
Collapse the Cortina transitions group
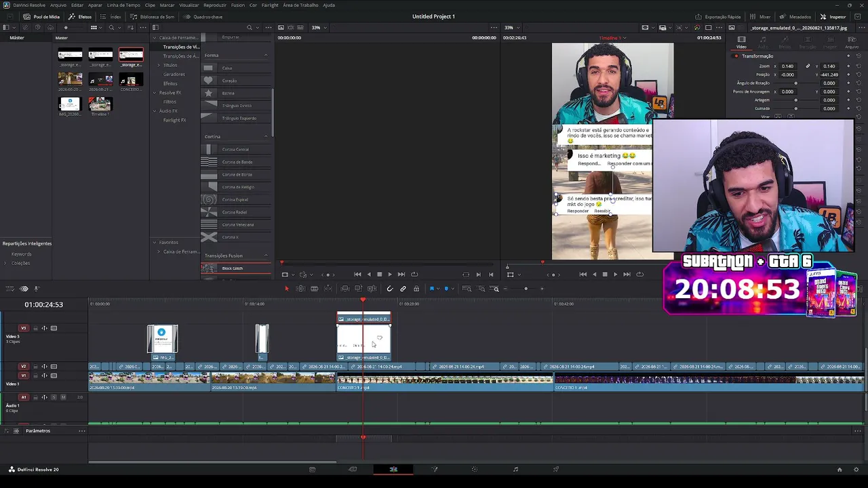[x=266, y=136]
